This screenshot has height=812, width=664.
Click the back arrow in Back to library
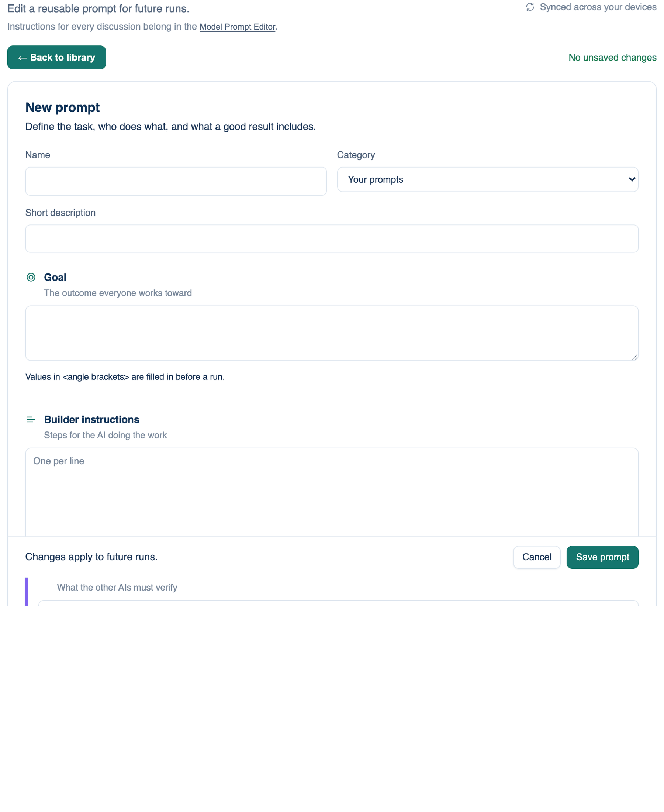[23, 58]
